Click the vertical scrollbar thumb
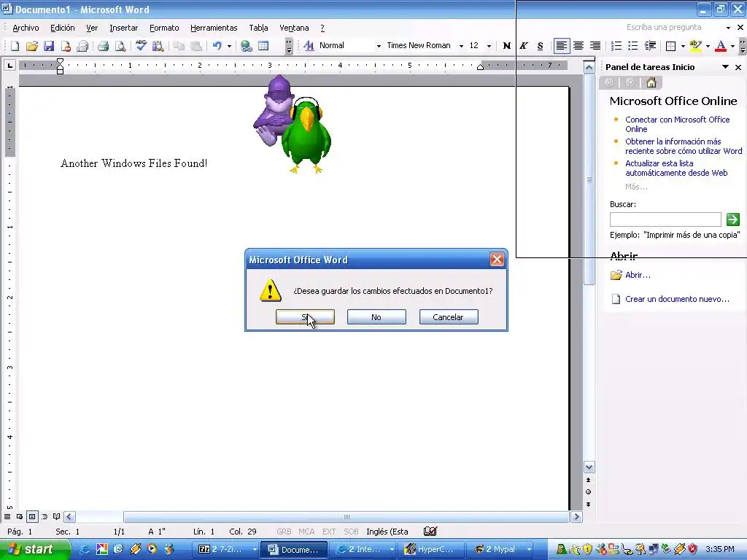The image size is (747, 560). (x=589, y=179)
